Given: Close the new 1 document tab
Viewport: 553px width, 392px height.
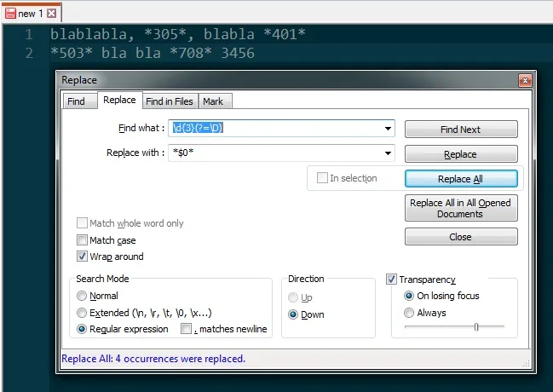Looking at the screenshot, I should [51, 14].
